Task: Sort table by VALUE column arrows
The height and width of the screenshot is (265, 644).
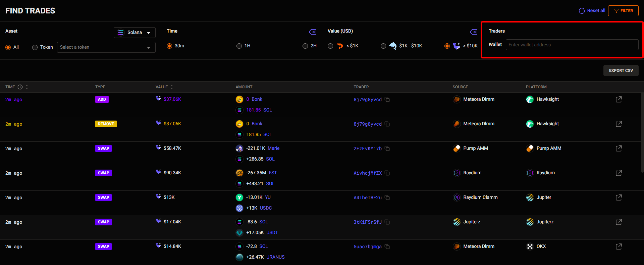Action: [172, 87]
